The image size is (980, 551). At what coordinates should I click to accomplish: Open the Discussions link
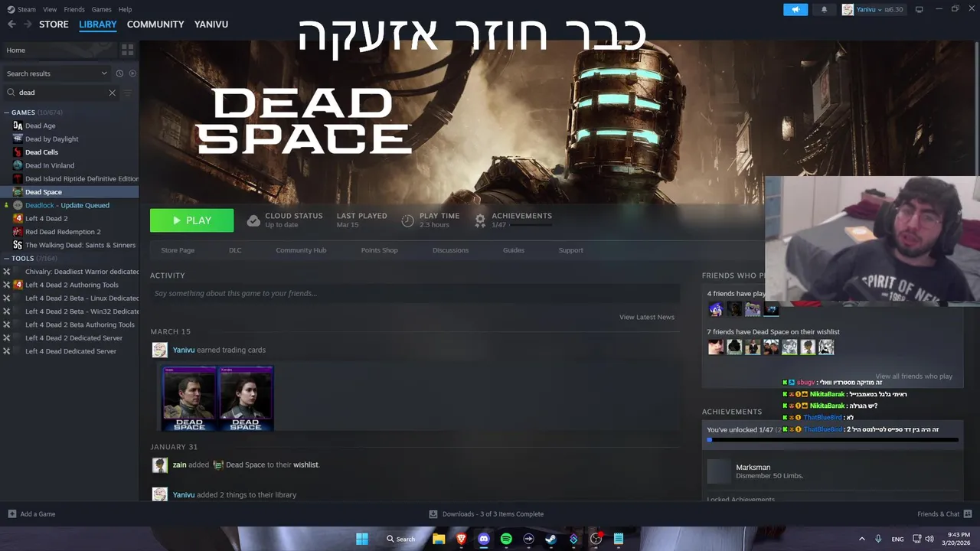[x=450, y=250]
